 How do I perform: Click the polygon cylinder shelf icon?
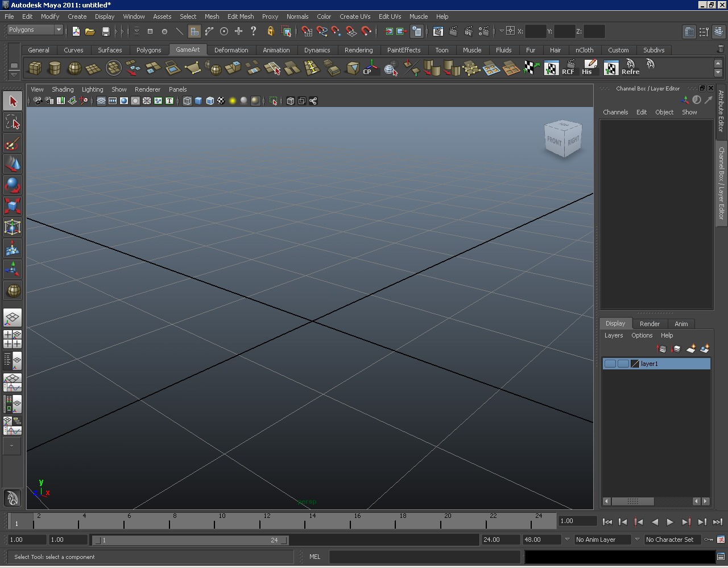55,69
